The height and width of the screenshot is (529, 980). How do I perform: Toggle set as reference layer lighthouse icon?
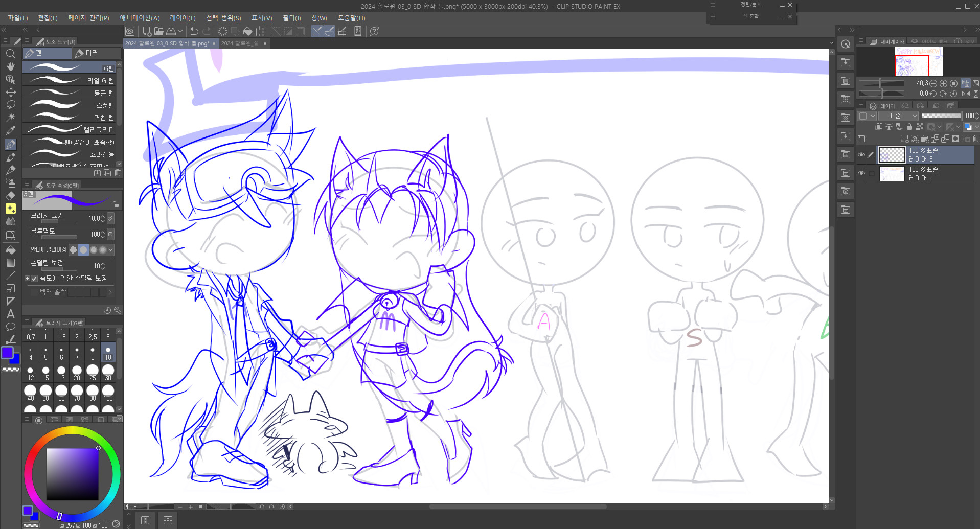pos(889,127)
